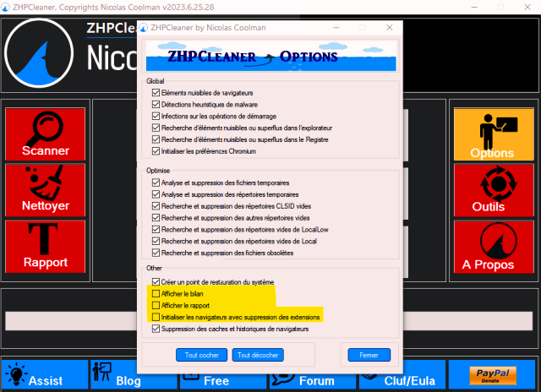Toggle suppression des répertoires temporaires checkbox
Image resolution: width=541 pixels, height=392 pixels.
(156, 194)
